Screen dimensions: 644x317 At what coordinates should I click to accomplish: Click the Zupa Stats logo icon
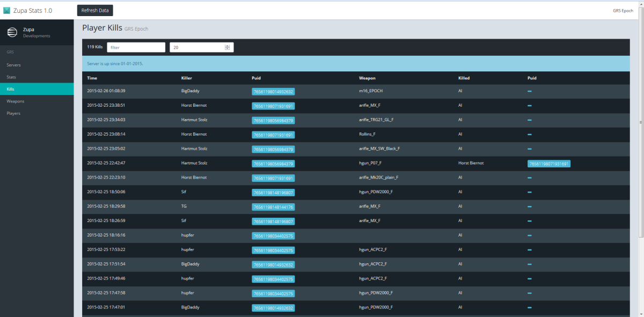pos(6,10)
